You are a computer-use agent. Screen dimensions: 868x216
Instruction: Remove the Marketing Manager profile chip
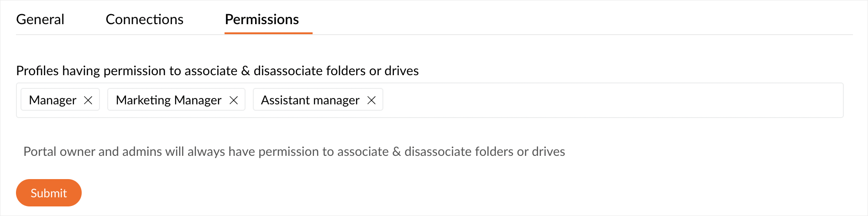234,100
